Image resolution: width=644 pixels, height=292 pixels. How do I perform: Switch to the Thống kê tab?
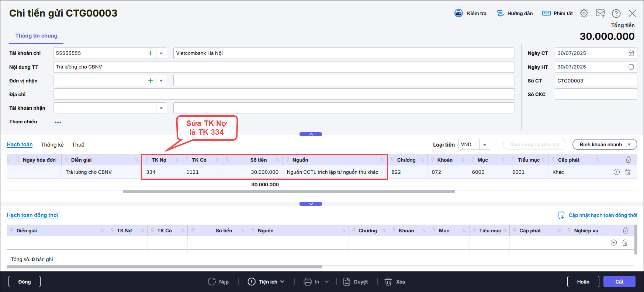(x=52, y=145)
